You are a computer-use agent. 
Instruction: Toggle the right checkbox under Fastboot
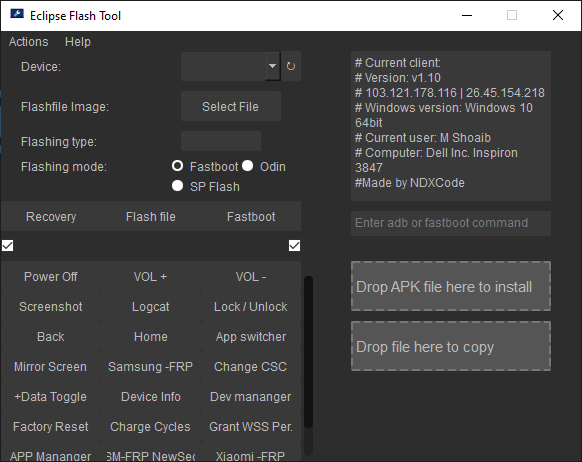(294, 245)
